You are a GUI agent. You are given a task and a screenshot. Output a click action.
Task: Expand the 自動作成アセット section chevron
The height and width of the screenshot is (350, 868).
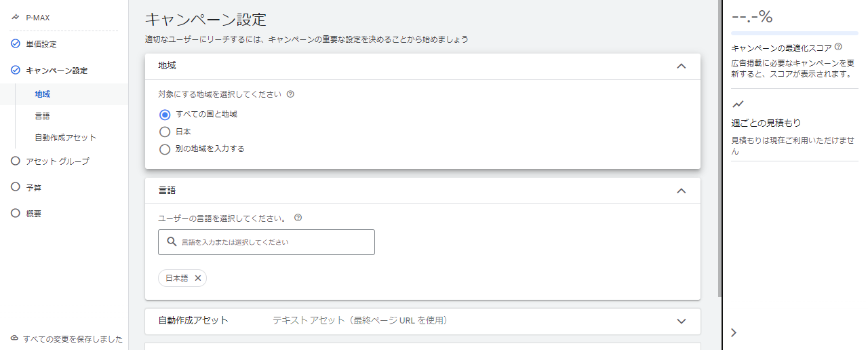(x=682, y=321)
